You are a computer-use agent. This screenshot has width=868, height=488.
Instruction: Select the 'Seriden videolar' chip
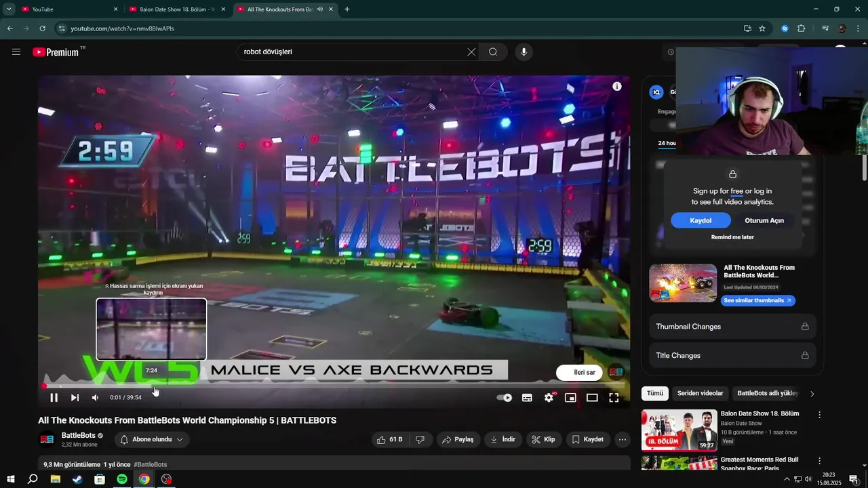700,393
